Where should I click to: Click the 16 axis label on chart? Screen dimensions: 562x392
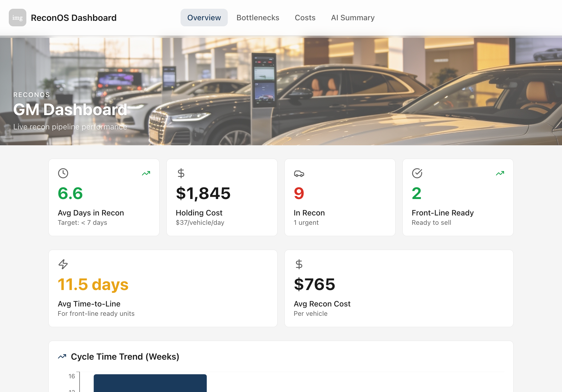72,376
